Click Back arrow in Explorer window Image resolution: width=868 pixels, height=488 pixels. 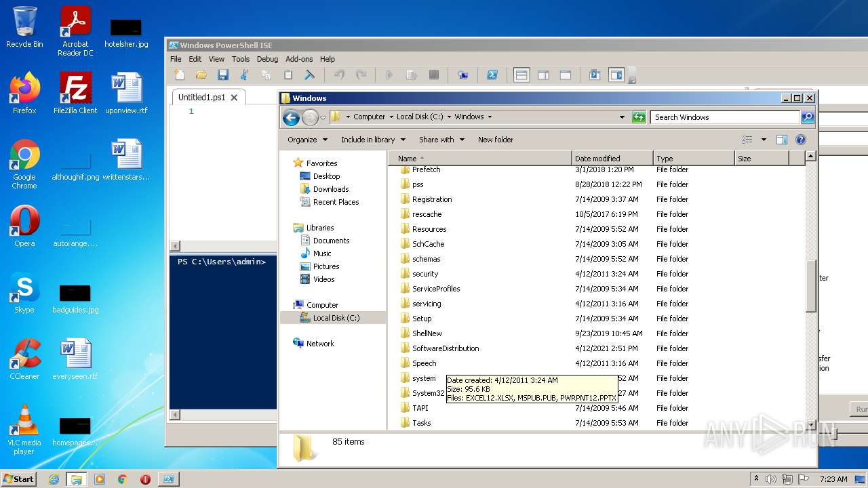pyautogui.click(x=291, y=117)
